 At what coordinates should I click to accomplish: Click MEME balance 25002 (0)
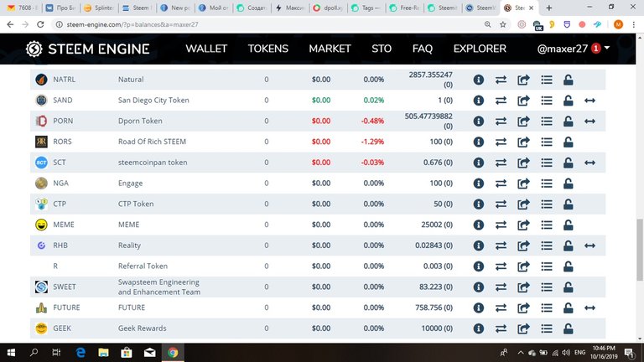coord(437,225)
